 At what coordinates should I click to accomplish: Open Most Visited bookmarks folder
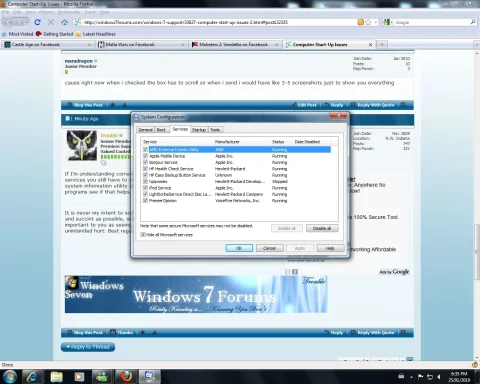(x=17, y=34)
